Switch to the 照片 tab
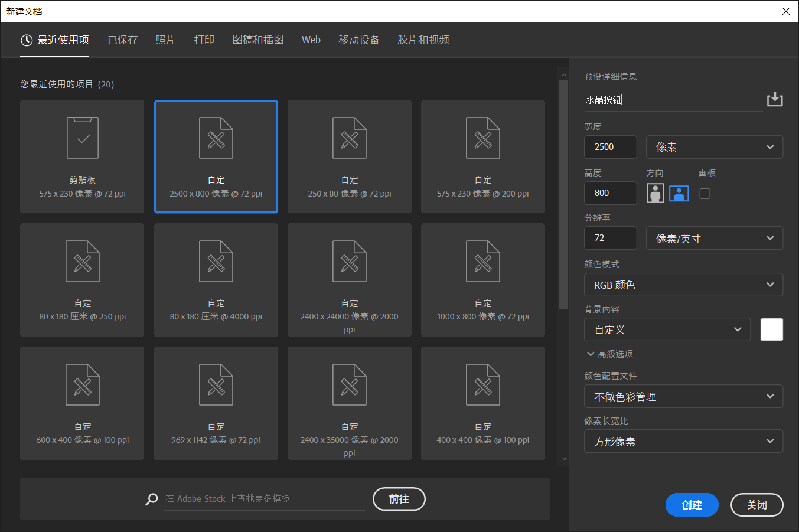The height and width of the screenshot is (532, 799). (x=165, y=40)
